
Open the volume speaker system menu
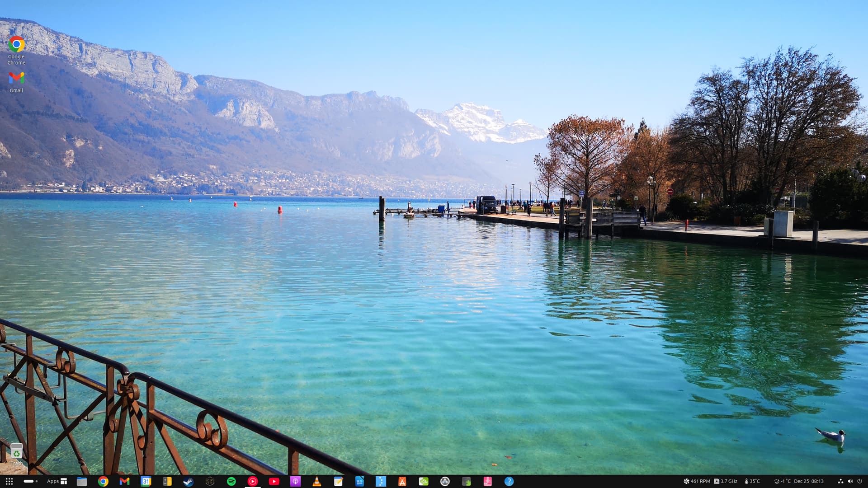[850, 481]
